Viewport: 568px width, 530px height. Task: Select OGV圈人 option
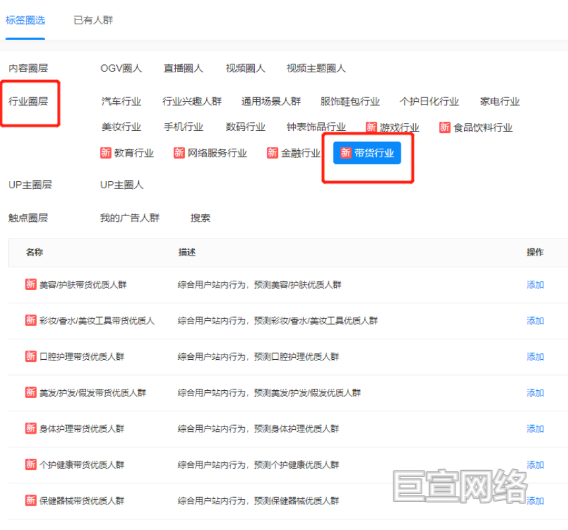121,68
